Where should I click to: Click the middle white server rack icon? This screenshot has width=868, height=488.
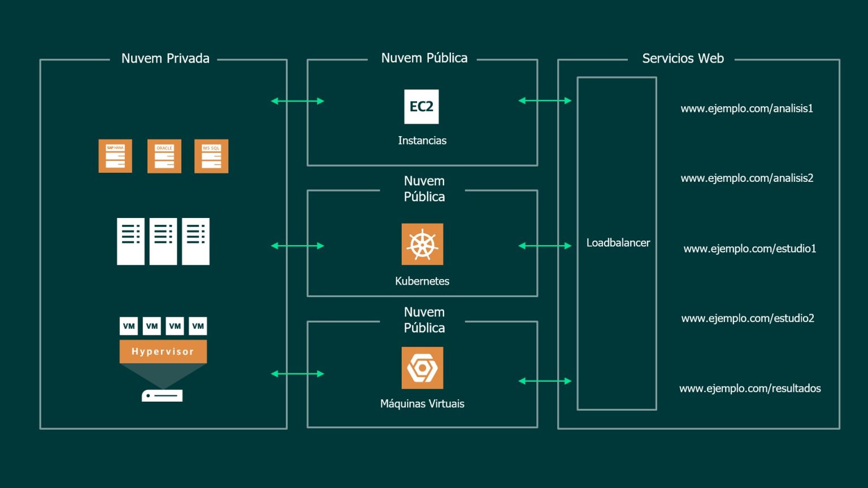coord(163,241)
